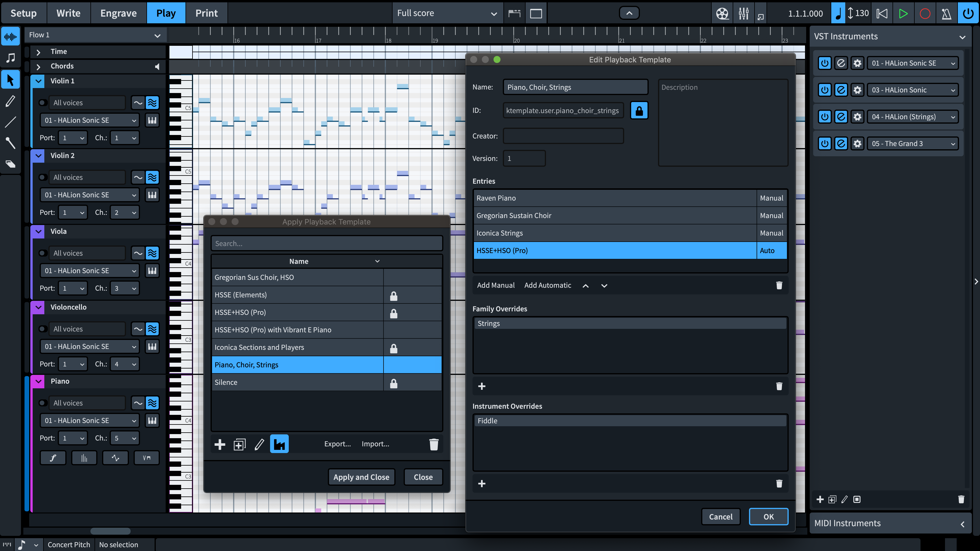Open the channel dropdown for Violin 2
This screenshot has width=980, height=551.
click(125, 212)
